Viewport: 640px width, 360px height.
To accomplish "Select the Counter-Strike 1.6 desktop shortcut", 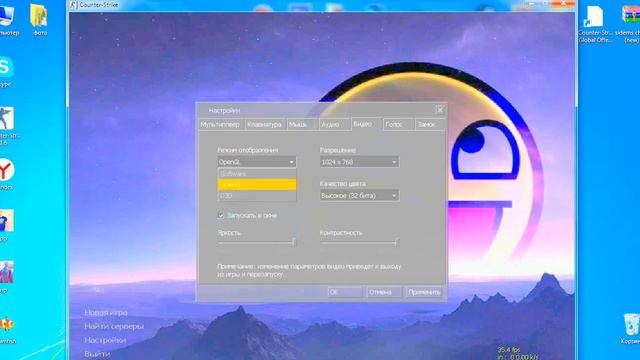I will pyautogui.click(x=7, y=126).
